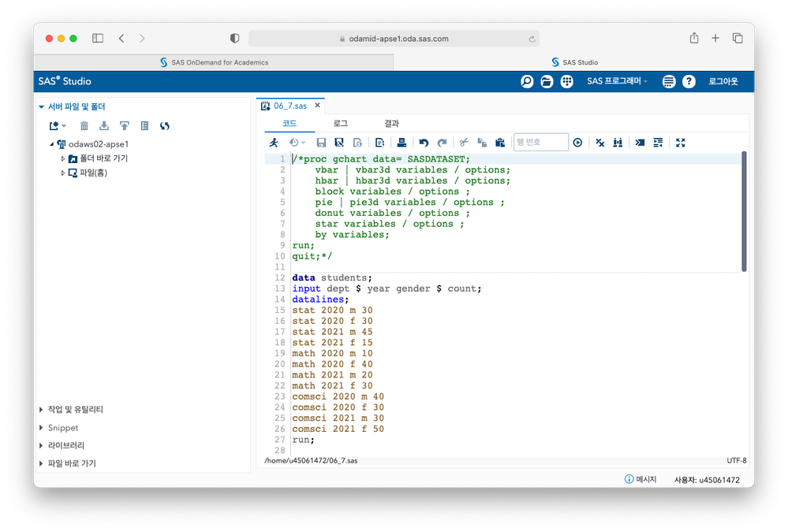Expand the 라이브러리 section

(x=67, y=445)
